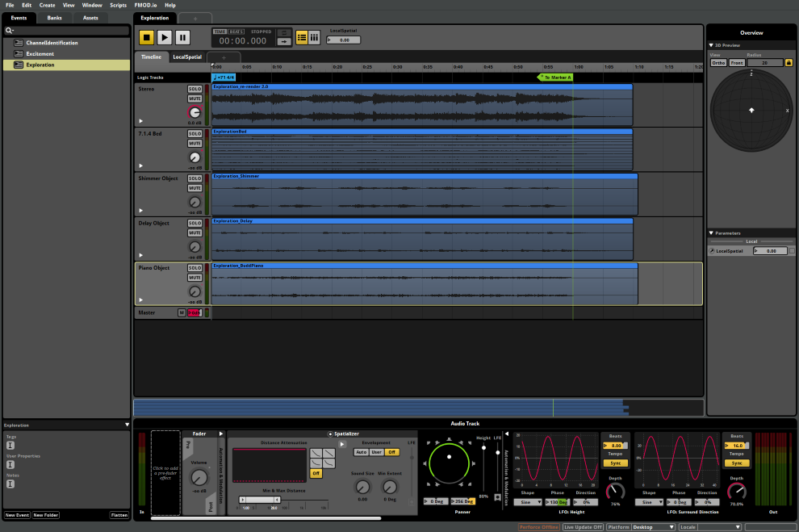This screenshot has height=532, width=799.
Task: Switch to the Banks tab
Action: click(x=55, y=18)
